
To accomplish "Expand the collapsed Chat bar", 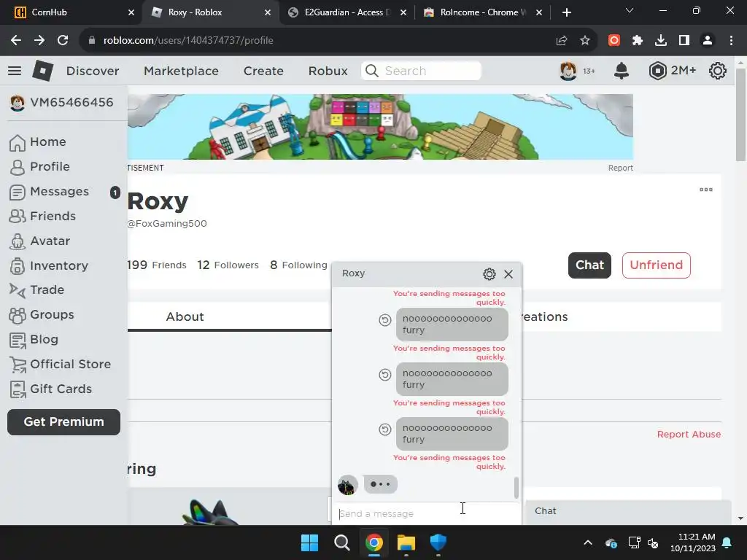I will tap(628, 511).
